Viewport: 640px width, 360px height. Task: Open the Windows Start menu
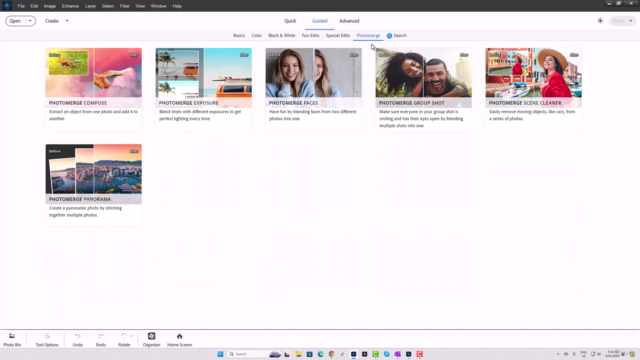click(x=220, y=354)
